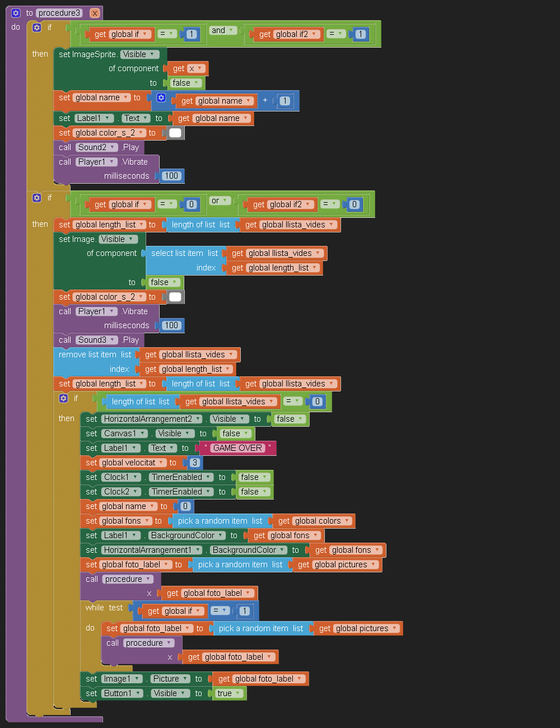560x728 pixels.
Task: Click gear on the if block checking list length
Action: coord(64,398)
